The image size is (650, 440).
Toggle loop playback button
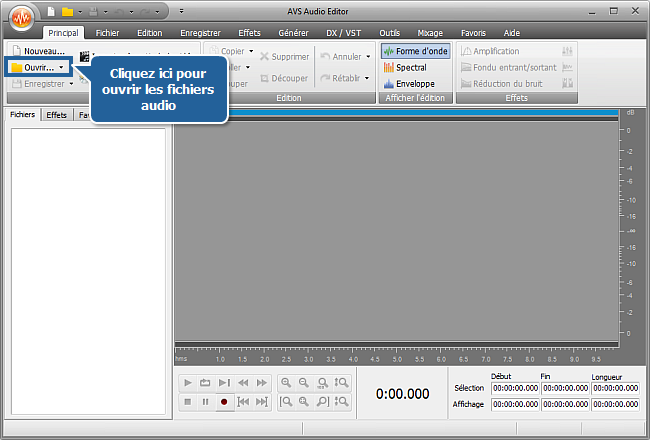tap(205, 382)
